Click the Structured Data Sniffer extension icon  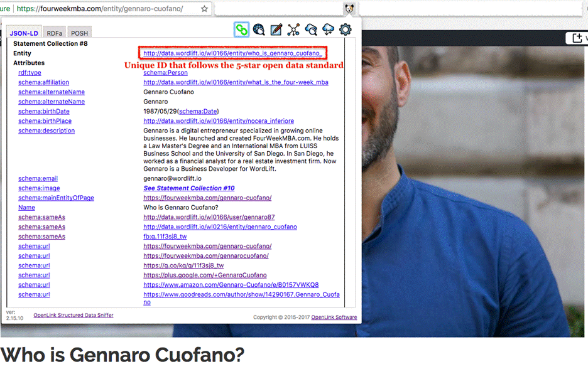[349, 9]
